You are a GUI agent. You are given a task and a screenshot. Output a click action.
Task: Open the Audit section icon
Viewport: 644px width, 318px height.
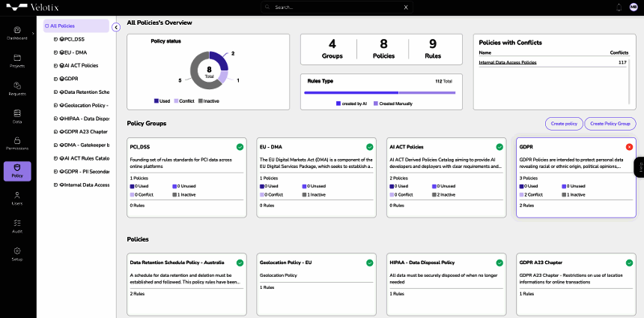tap(17, 223)
